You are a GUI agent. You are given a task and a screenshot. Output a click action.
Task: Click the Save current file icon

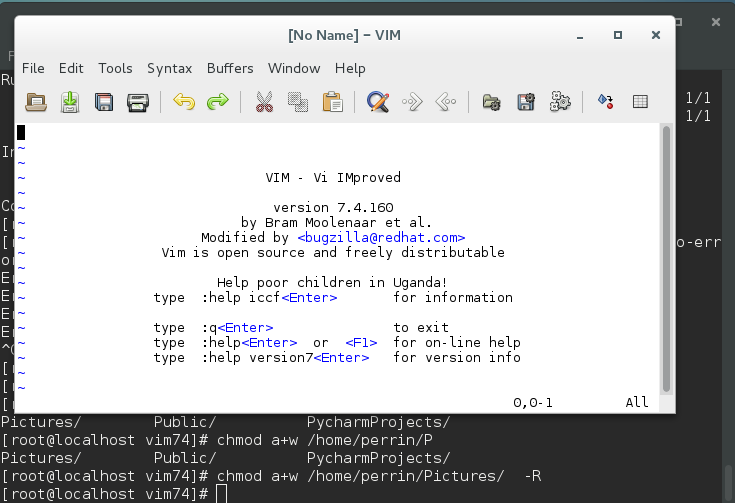click(x=70, y=102)
